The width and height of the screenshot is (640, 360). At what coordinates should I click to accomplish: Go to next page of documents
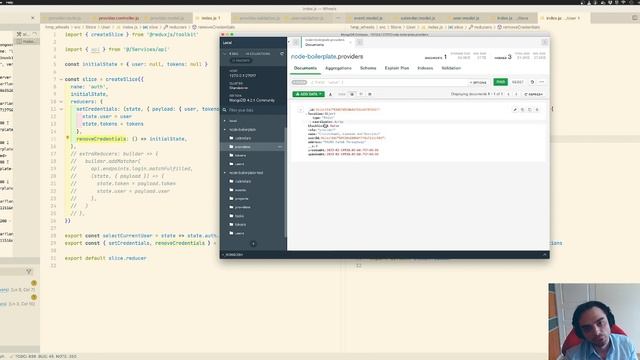pyautogui.click(x=516, y=94)
